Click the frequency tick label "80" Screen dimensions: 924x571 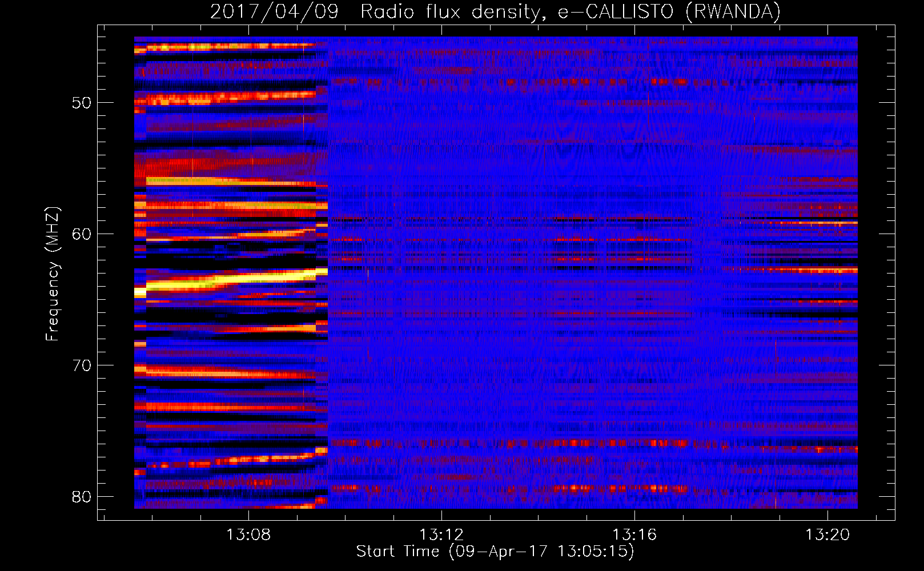82,497
